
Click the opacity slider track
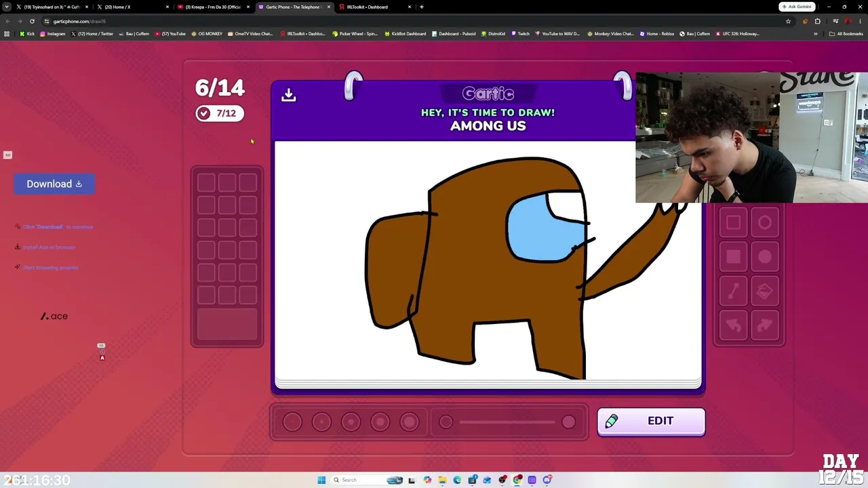click(507, 422)
